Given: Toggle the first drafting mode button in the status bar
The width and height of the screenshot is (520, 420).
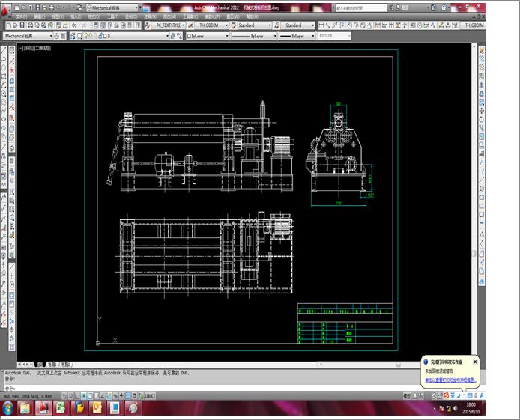Looking at the screenshot, I should [x=64, y=395].
